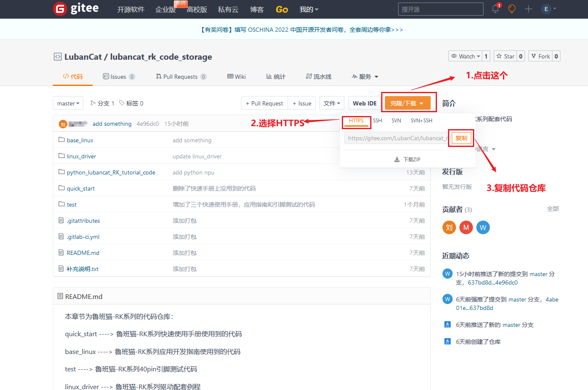Switch to the 代码 tab
588x390 pixels.
[x=73, y=77]
